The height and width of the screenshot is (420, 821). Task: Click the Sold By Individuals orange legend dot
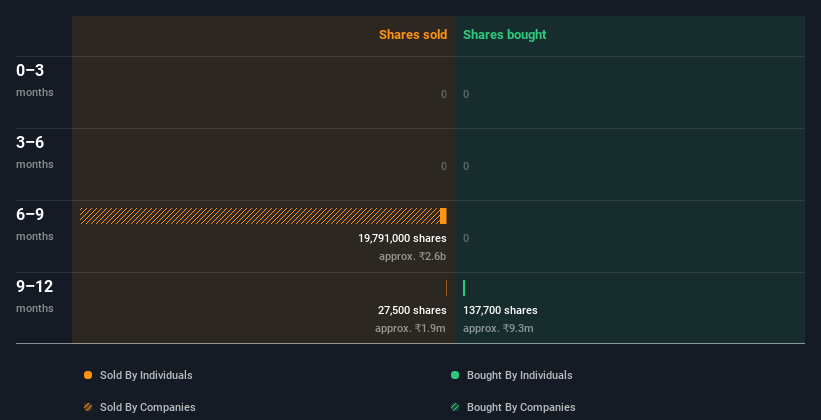click(x=88, y=375)
